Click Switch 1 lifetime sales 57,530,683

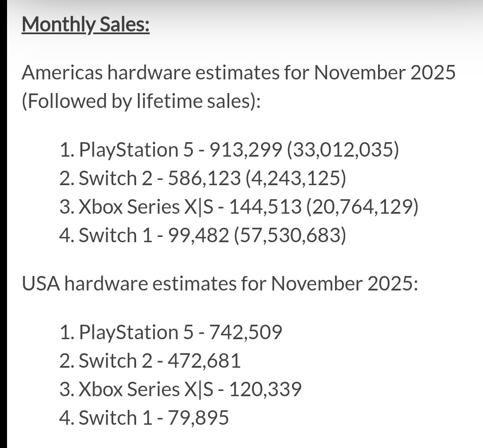click(290, 235)
